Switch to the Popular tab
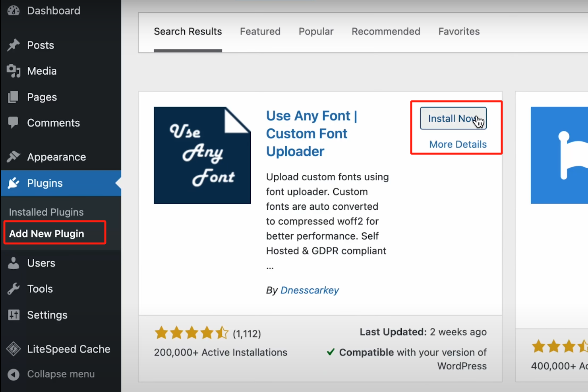 point(316,31)
